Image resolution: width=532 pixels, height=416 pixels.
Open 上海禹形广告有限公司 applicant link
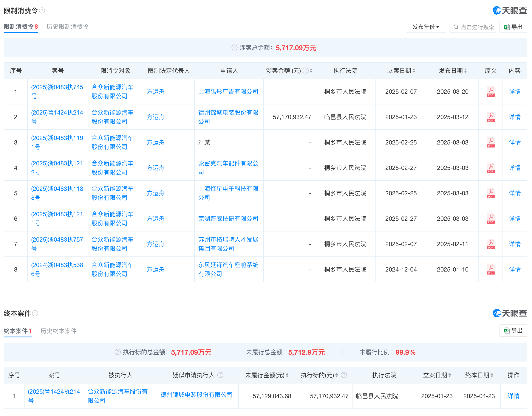click(228, 92)
